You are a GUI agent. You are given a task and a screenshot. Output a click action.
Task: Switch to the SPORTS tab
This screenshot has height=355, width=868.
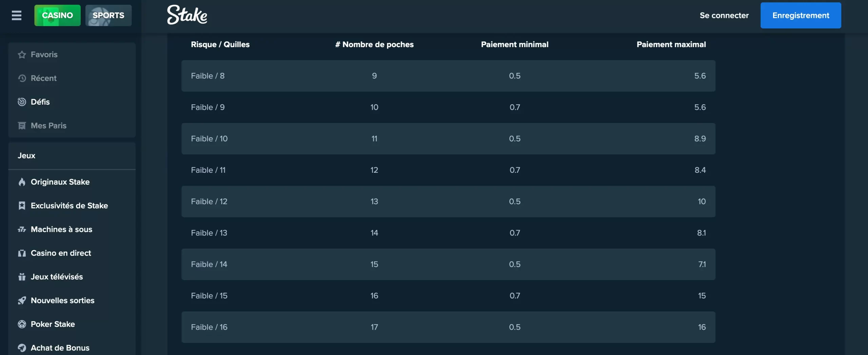pos(108,15)
